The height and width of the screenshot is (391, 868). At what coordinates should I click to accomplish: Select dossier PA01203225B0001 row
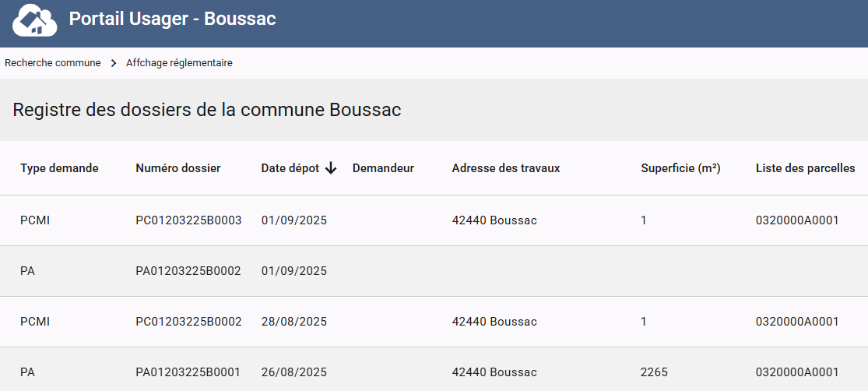(x=188, y=372)
